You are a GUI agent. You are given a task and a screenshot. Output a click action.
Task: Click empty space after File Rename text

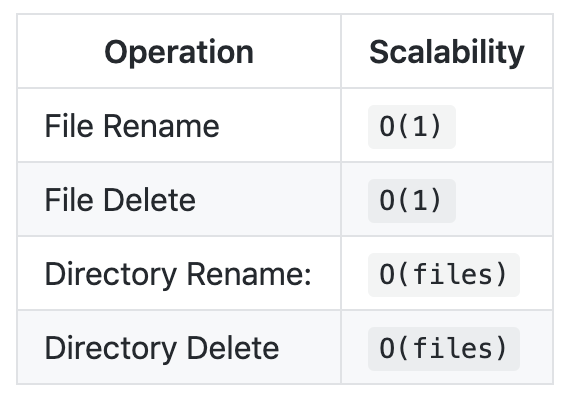click(x=280, y=126)
